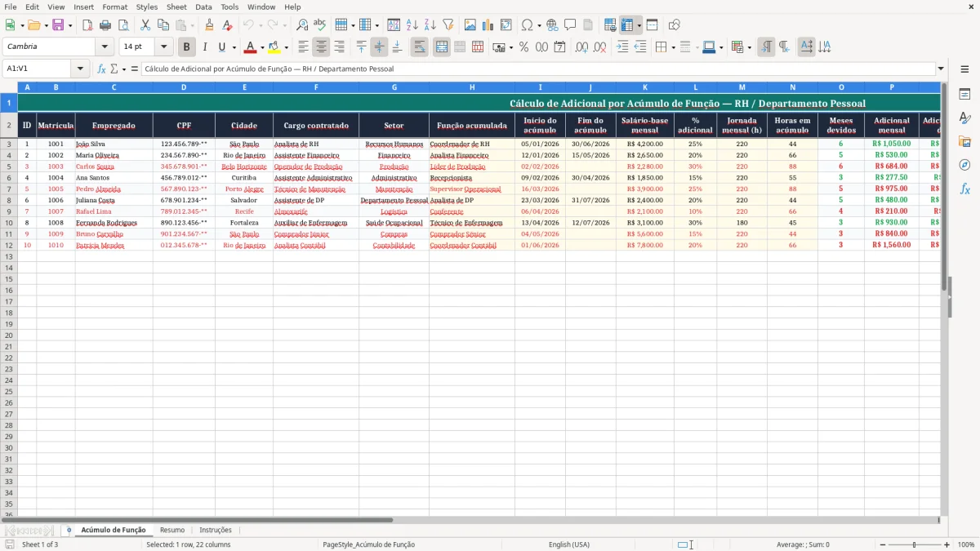
Task: Click the Split Window icon
Action: tap(653, 25)
